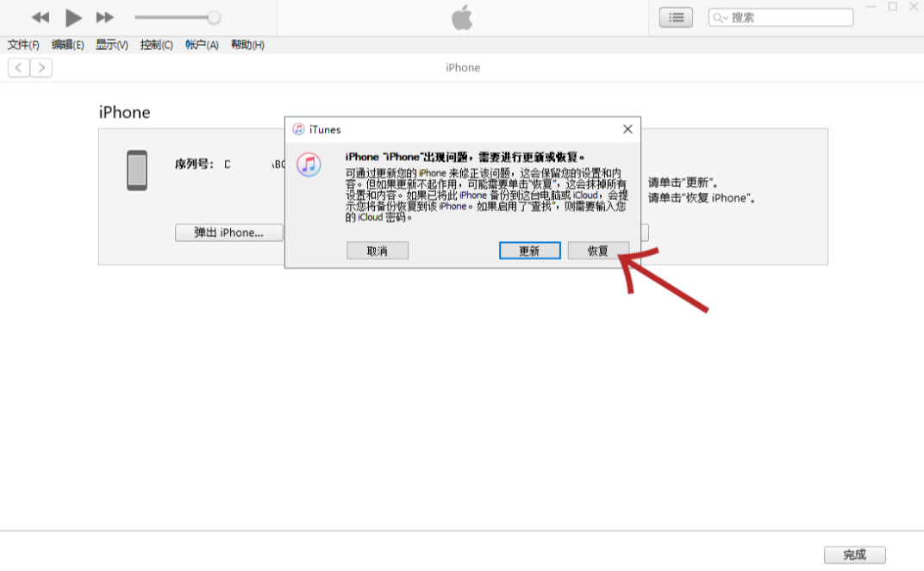The width and height of the screenshot is (924, 571).
Task: Click the 完成 button at the bottom right
Action: [x=856, y=554]
